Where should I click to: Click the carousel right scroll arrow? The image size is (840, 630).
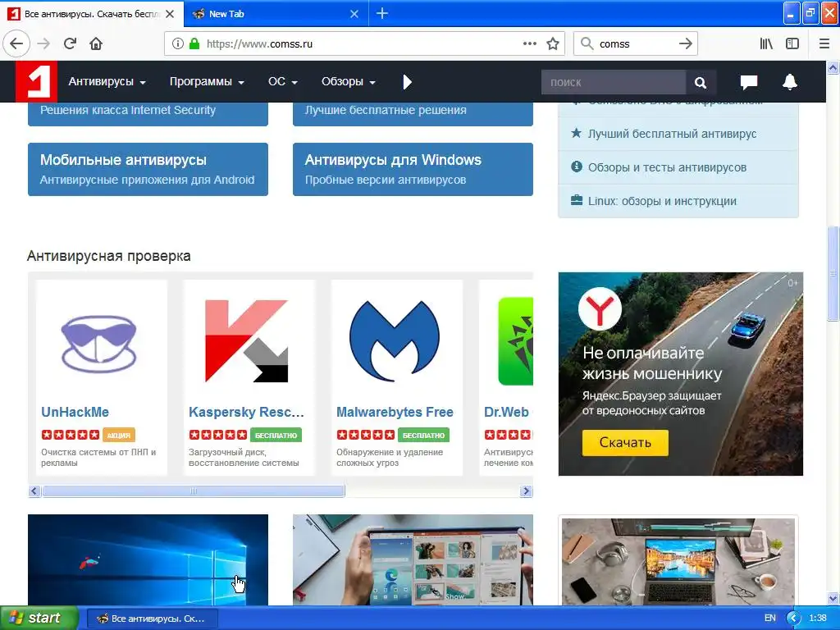click(526, 491)
